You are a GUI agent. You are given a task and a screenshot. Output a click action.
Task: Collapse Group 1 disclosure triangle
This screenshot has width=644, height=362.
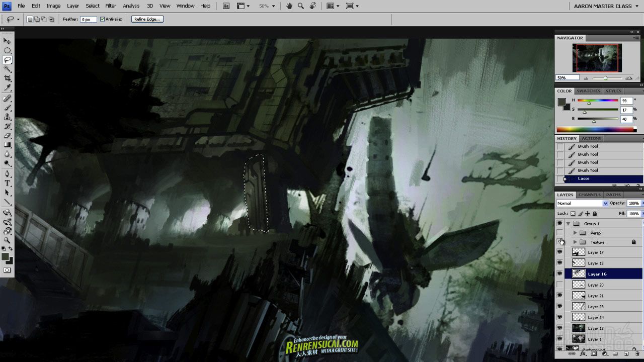point(568,224)
